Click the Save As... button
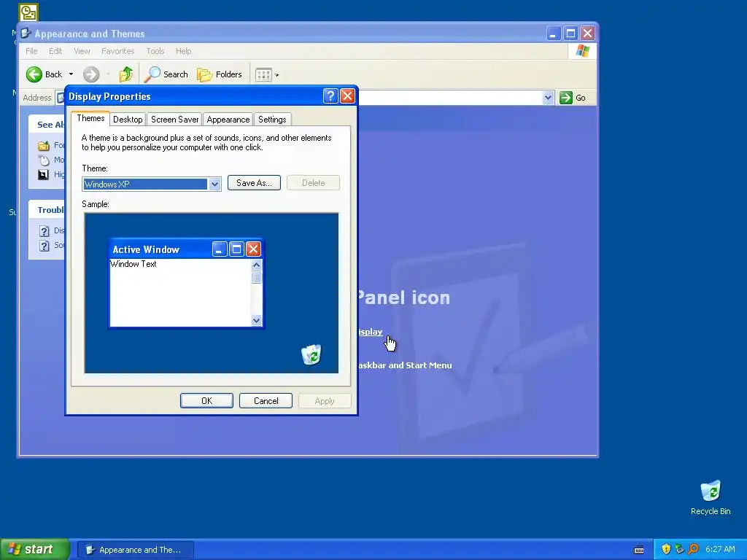Viewport: 747px width, 560px height. (254, 183)
